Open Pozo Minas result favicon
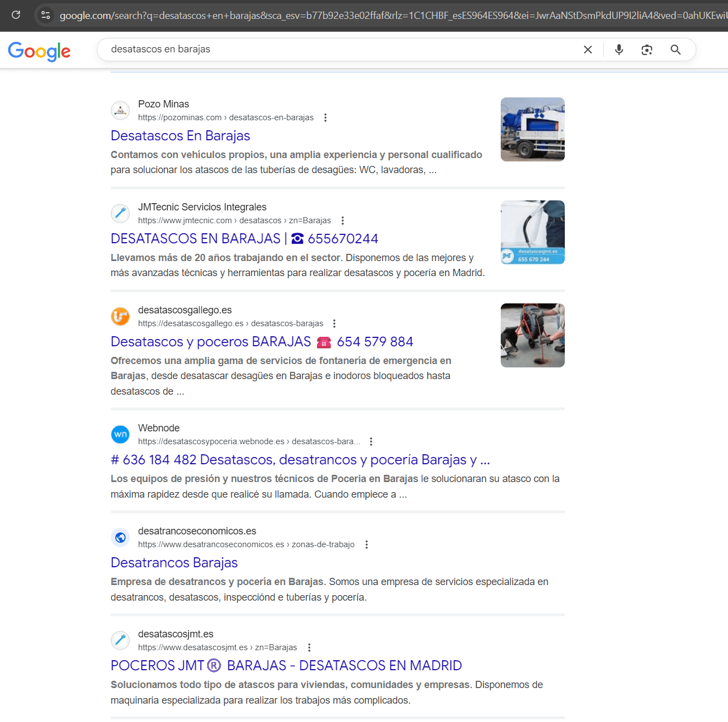The width and height of the screenshot is (728, 722). tap(120, 110)
